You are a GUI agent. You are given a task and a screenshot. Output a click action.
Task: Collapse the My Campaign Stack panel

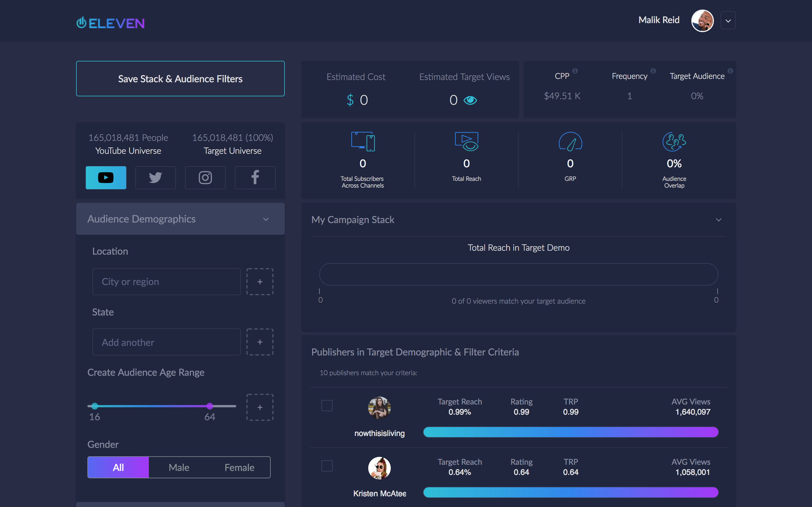click(x=718, y=220)
